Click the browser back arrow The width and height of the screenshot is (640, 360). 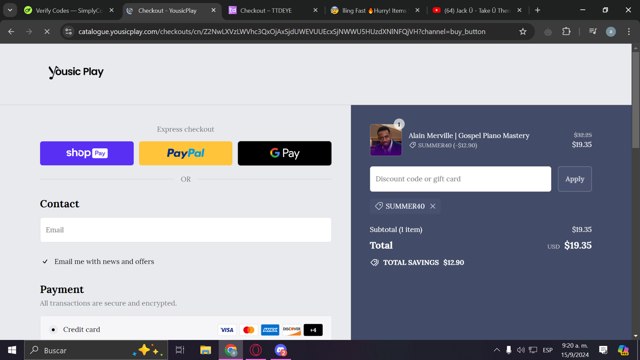(x=11, y=31)
